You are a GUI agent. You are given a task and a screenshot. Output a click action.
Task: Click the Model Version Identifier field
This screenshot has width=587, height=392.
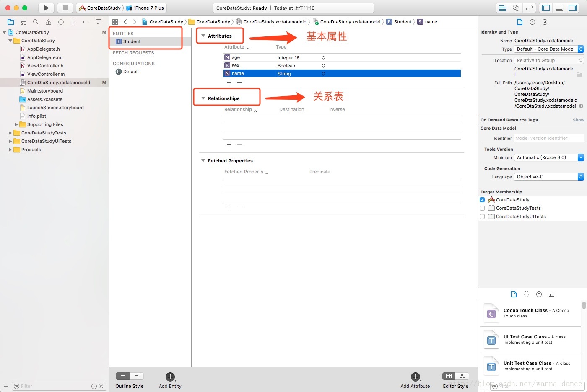pyautogui.click(x=549, y=138)
